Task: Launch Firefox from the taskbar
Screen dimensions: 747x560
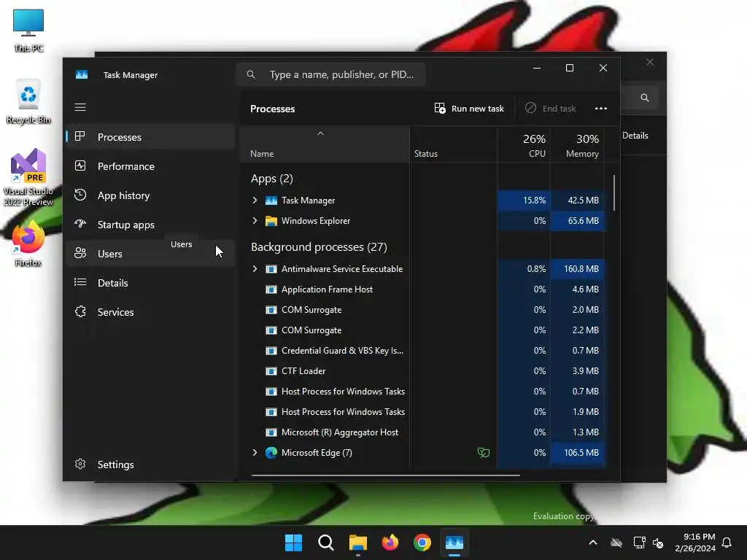Action: pyautogui.click(x=390, y=542)
